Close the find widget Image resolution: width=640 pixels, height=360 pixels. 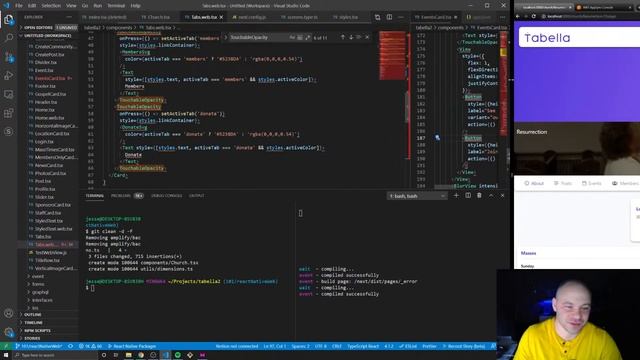pyautogui.click(x=367, y=37)
